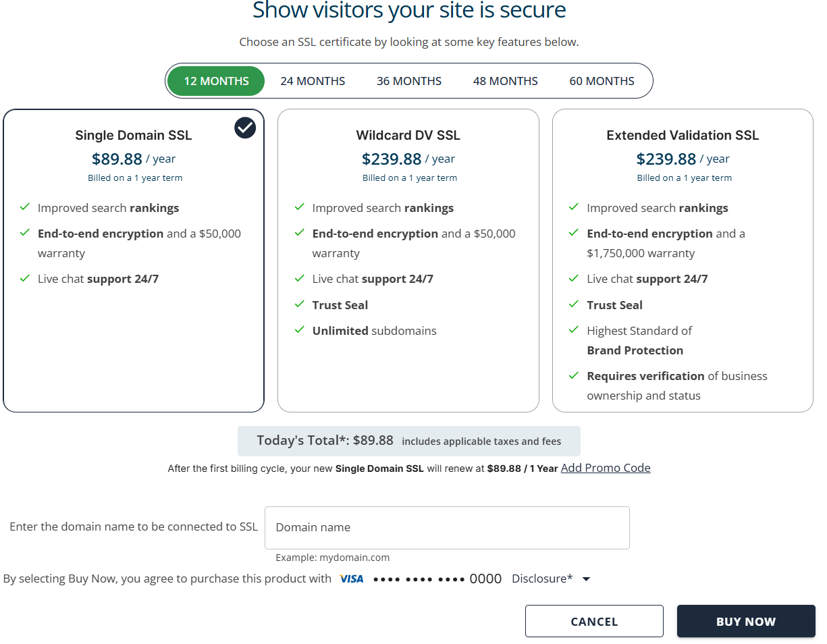This screenshot has width=827, height=644.
Task: Click the CANCEL button
Action: click(x=594, y=621)
